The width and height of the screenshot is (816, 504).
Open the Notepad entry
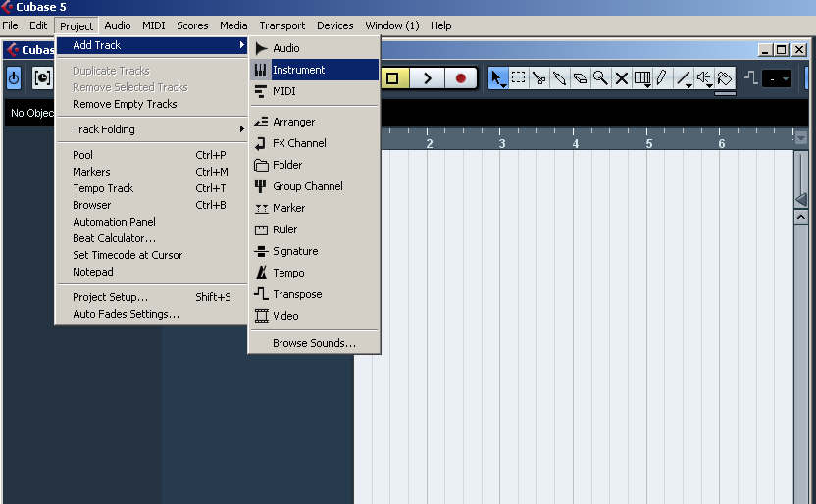(x=151, y=272)
